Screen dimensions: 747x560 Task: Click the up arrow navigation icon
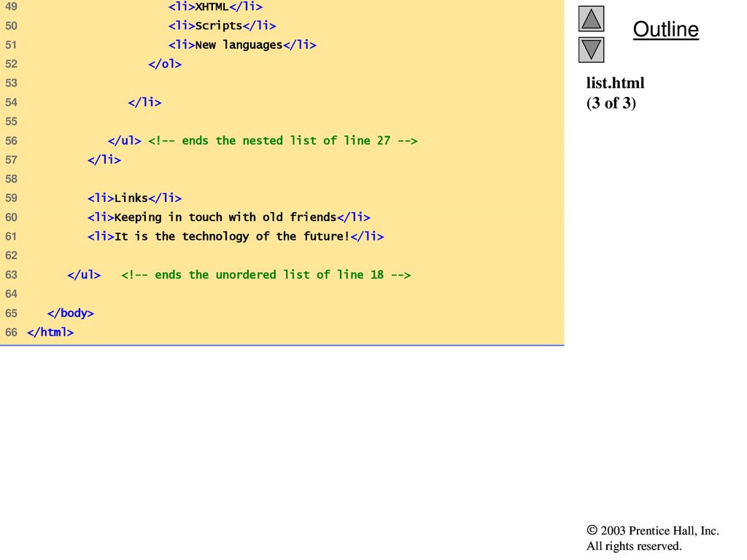[x=591, y=18]
